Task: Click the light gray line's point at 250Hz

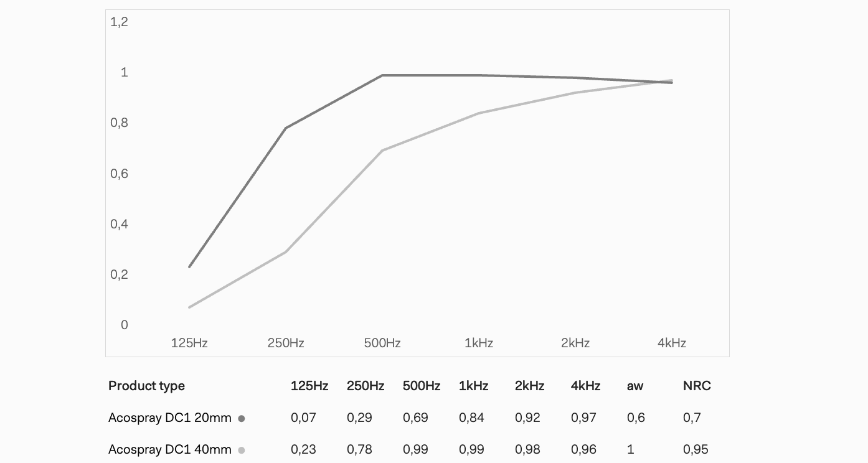Action: 286,252
